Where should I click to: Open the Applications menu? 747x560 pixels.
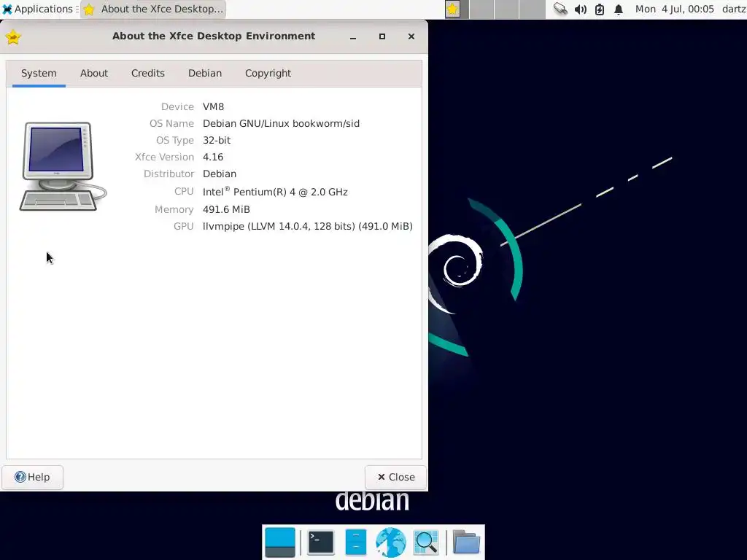39,9
